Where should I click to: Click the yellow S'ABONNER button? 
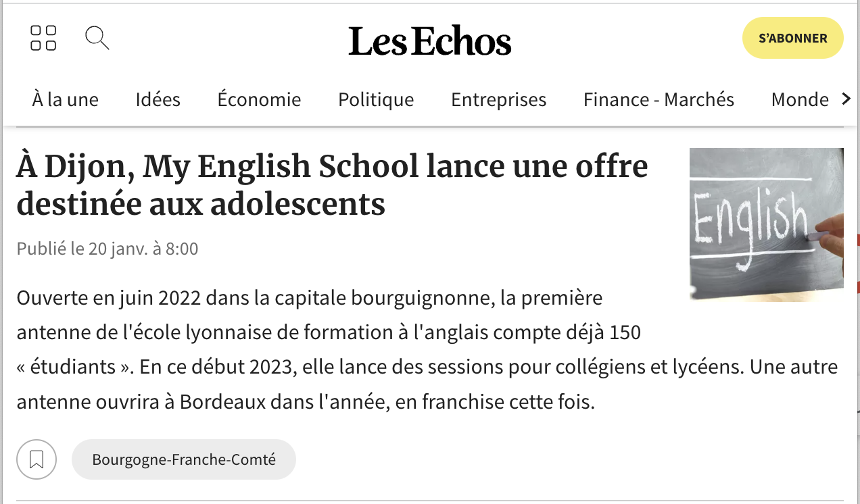click(792, 39)
